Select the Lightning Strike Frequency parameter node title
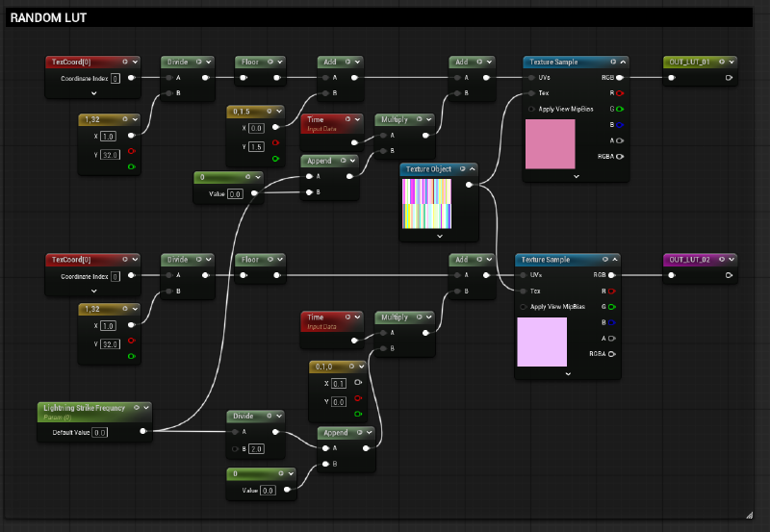 pyautogui.click(x=83, y=408)
